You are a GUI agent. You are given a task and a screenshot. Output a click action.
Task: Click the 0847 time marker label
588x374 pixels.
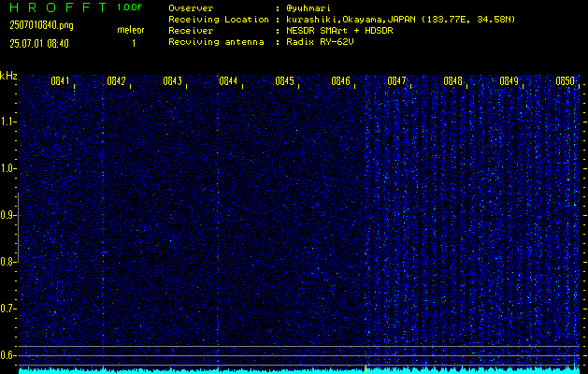tap(396, 81)
